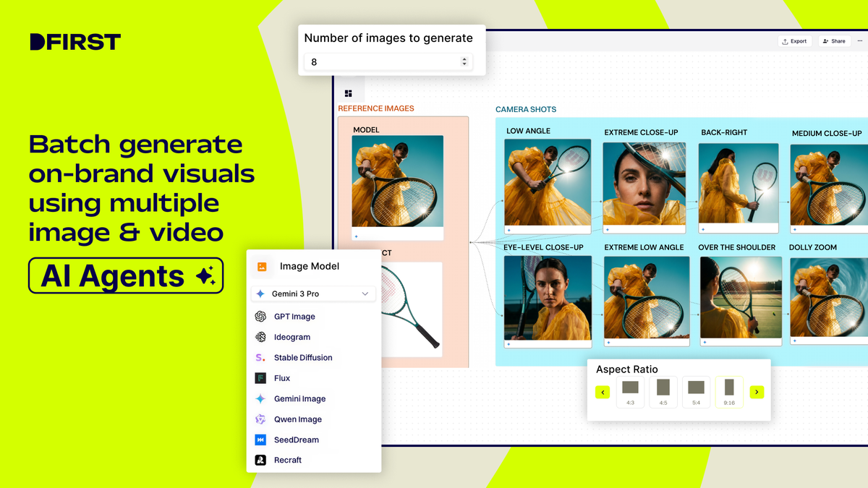868x488 pixels.
Task: Open the more options ellipsis menu
Action: pos(860,41)
